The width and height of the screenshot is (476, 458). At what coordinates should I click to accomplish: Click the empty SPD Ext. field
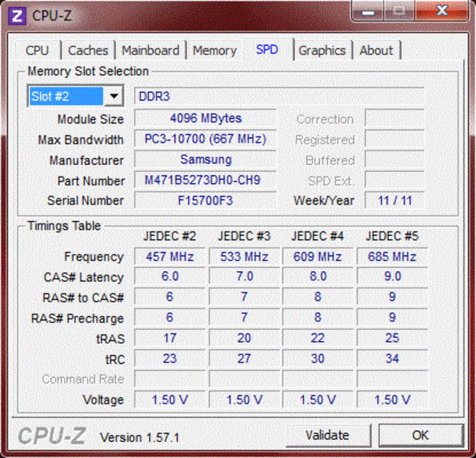[x=395, y=180]
